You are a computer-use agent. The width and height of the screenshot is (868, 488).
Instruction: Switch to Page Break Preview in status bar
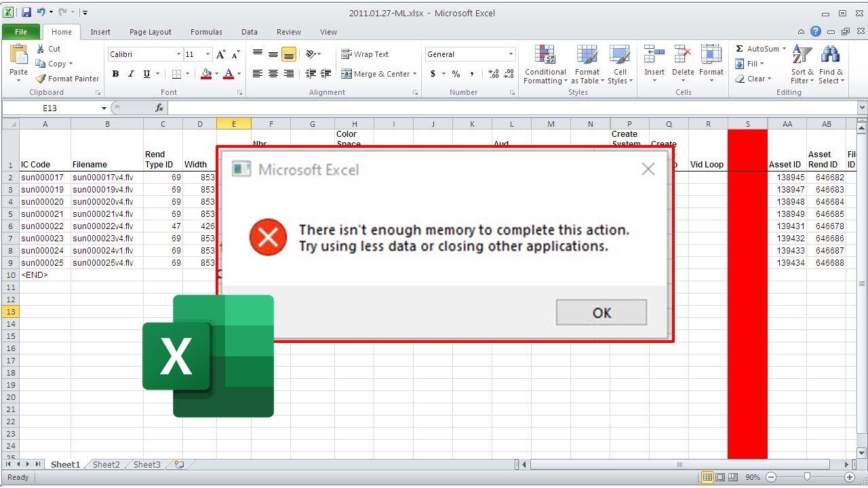732,477
